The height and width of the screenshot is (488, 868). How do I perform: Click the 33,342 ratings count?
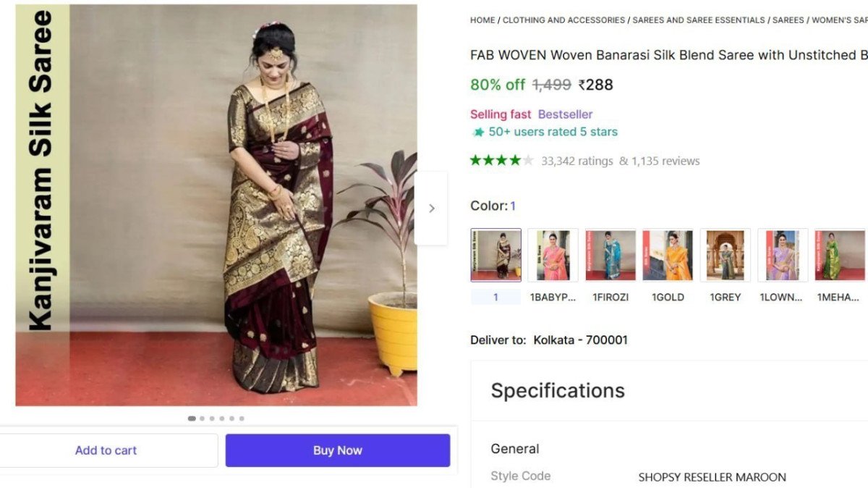(577, 161)
